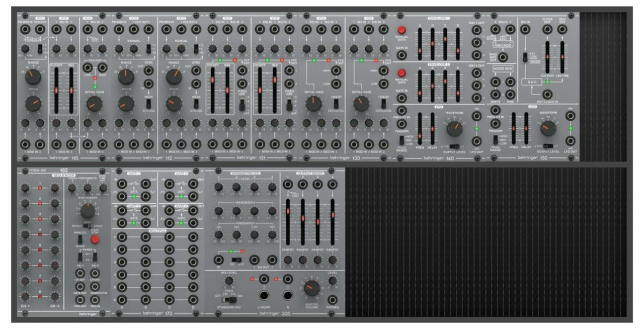Image resolution: width=644 pixels, height=332 pixels.
Task: Toggle FREQ RANGE switch on module 140 LFO
Action: [x=402, y=140]
